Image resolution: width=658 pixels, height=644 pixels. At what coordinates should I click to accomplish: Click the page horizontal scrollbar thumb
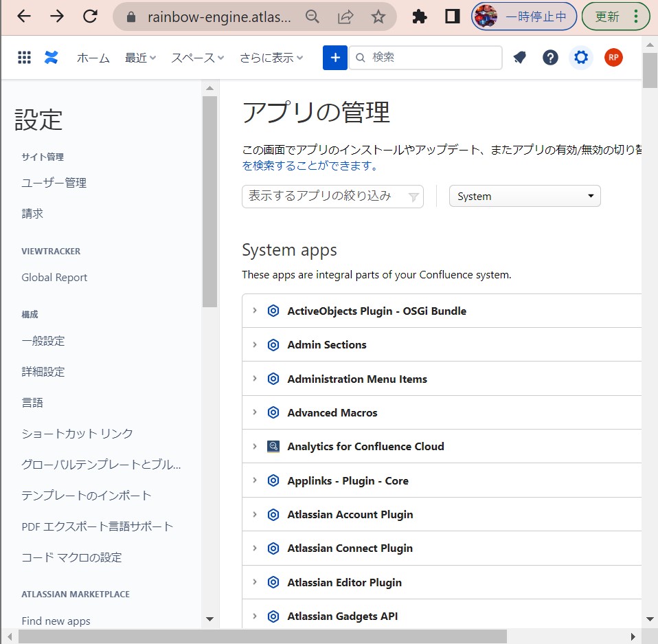[262, 636]
